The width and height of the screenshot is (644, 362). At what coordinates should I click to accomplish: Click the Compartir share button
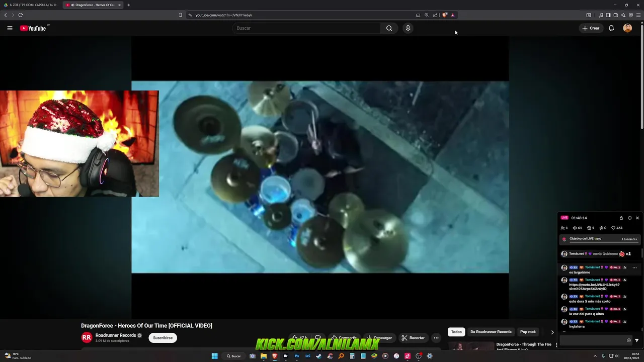coord(344,338)
